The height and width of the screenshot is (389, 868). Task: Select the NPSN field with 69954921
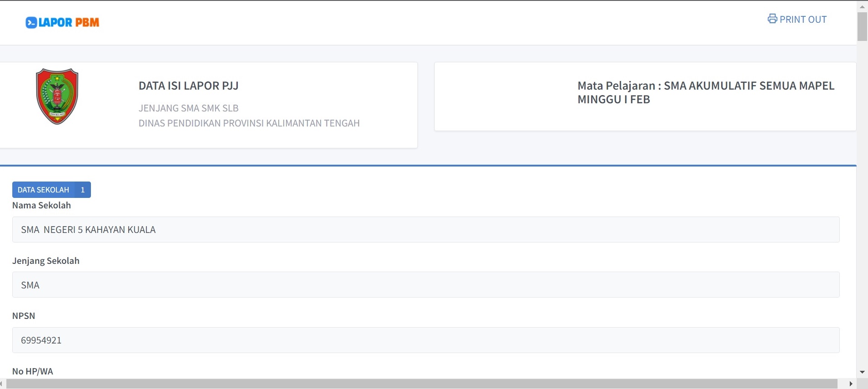click(x=426, y=340)
